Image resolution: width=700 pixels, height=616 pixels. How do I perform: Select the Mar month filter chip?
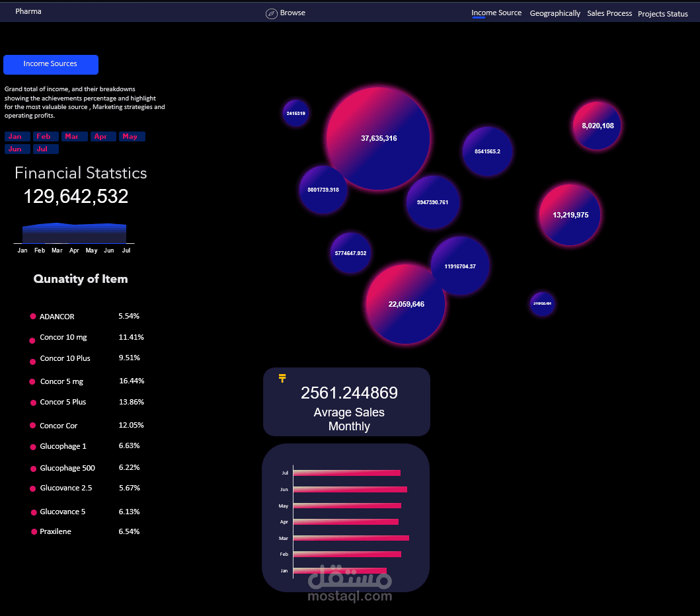click(74, 136)
